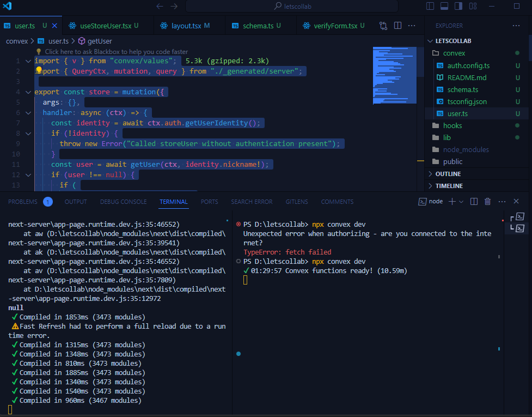Click the lightbulb code action icon
Screen dimensions: 532x417
(39, 70)
